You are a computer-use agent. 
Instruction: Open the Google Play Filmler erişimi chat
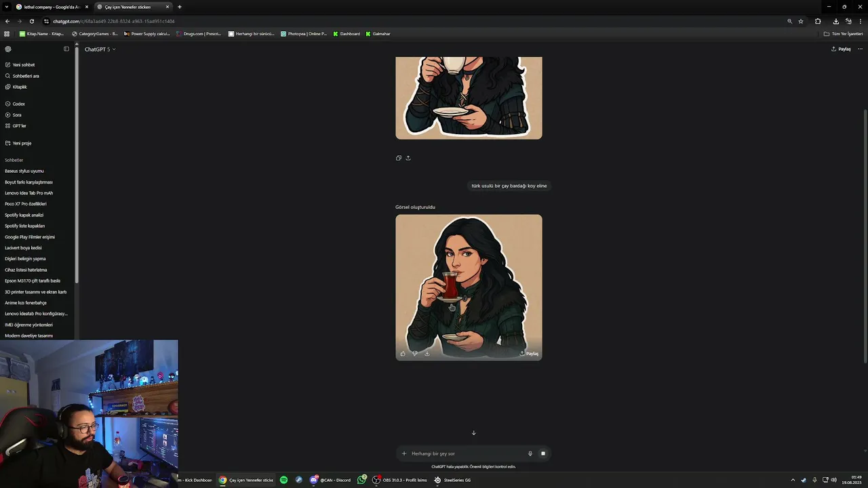tap(30, 237)
